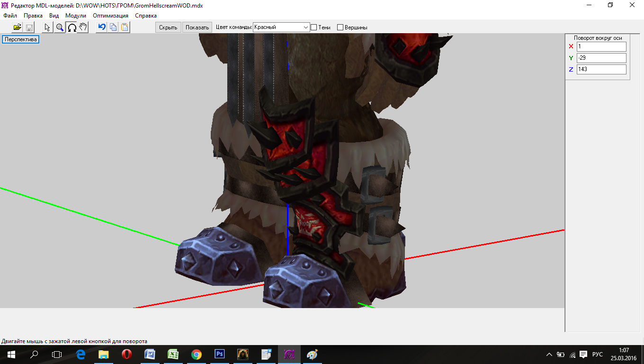Screen dimensions: 644x364
Task: Choose the rotate view tool
Action: point(72,27)
